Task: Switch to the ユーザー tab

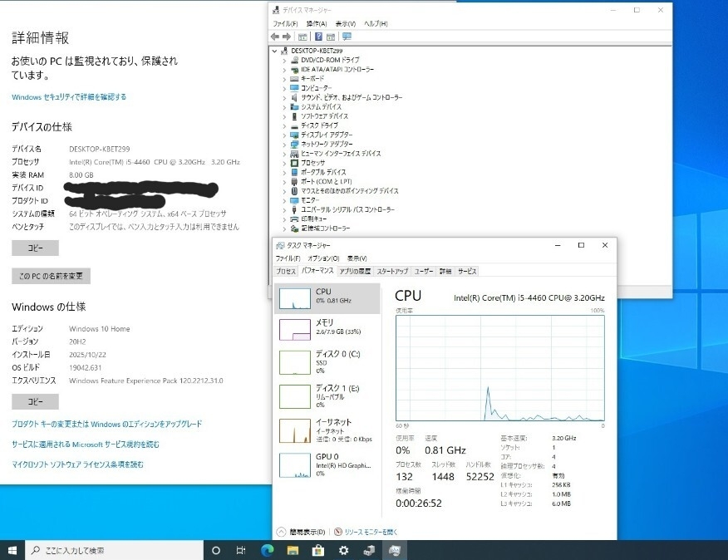Action: [424, 271]
